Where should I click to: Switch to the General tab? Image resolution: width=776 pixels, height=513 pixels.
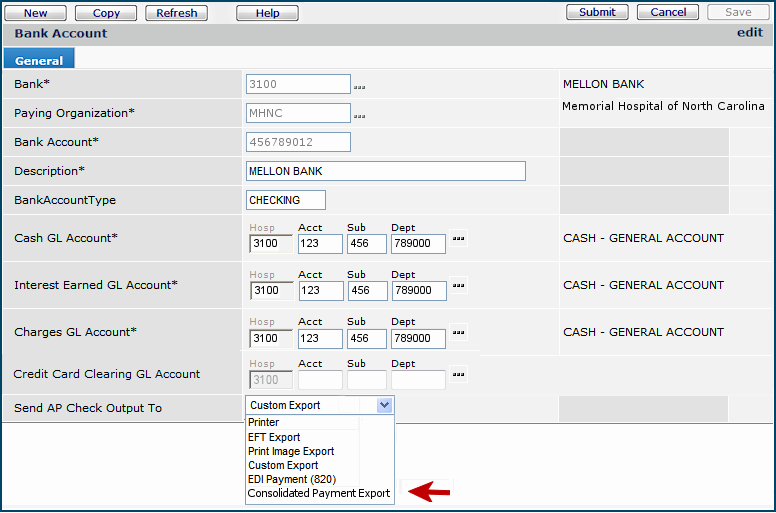tap(39, 61)
